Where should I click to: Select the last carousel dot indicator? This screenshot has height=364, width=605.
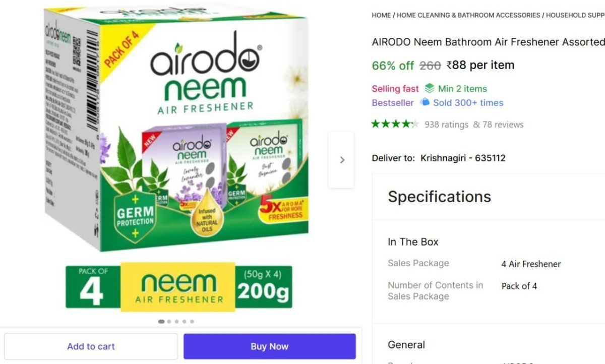(191, 321)
